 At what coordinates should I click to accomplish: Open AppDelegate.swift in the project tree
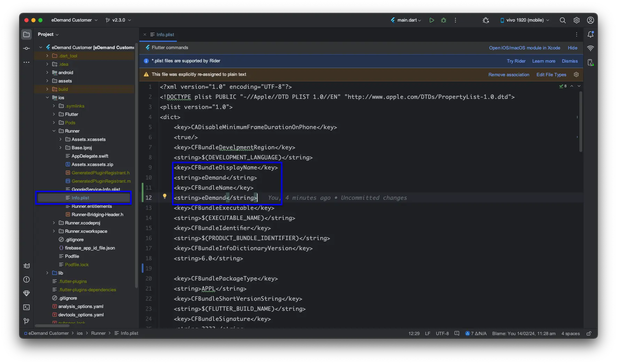coord(89,156)
